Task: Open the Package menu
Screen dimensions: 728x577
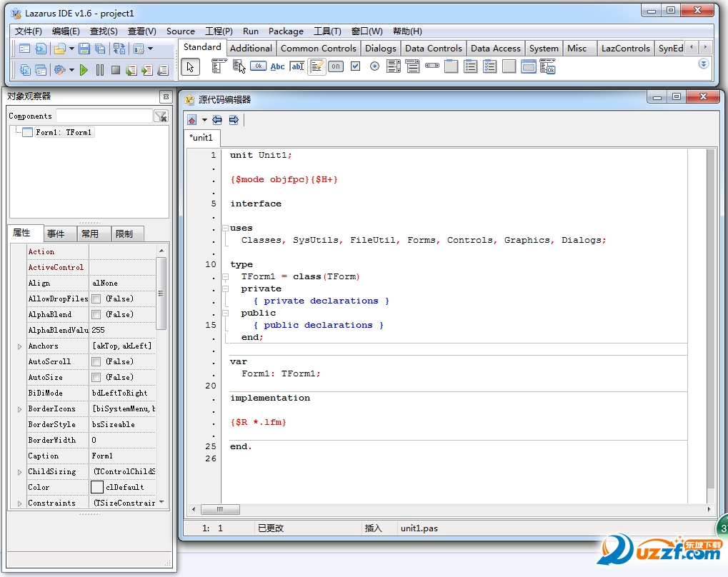Action: [x=286, y=31]
